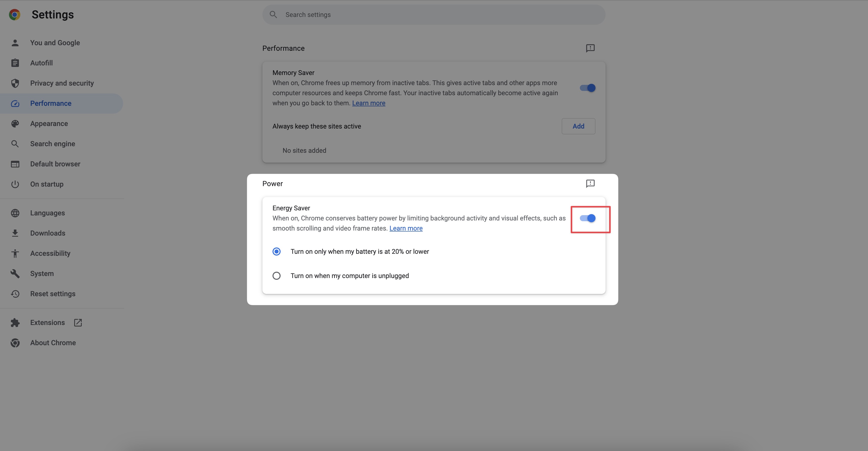This screenshot has height=451, width=868.
Task: Click the "Energy Saver" heading
Action: (291, 208)
